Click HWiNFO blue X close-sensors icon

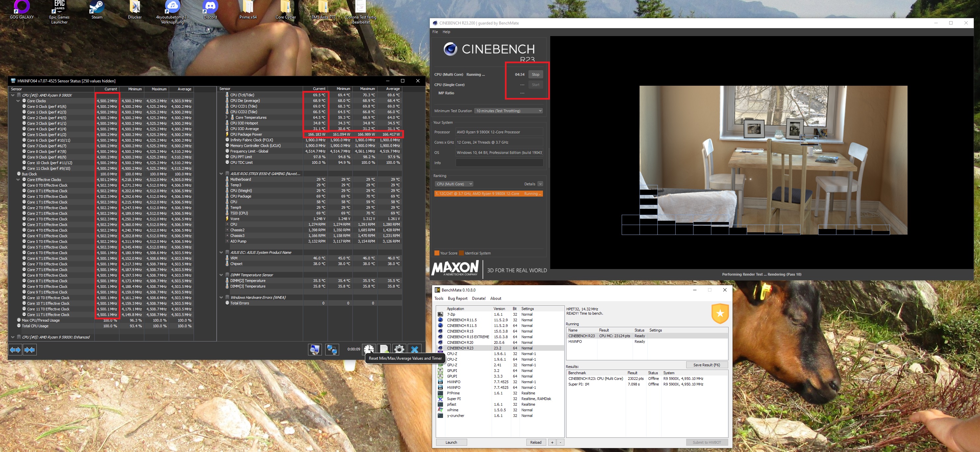tap(414, 349)
